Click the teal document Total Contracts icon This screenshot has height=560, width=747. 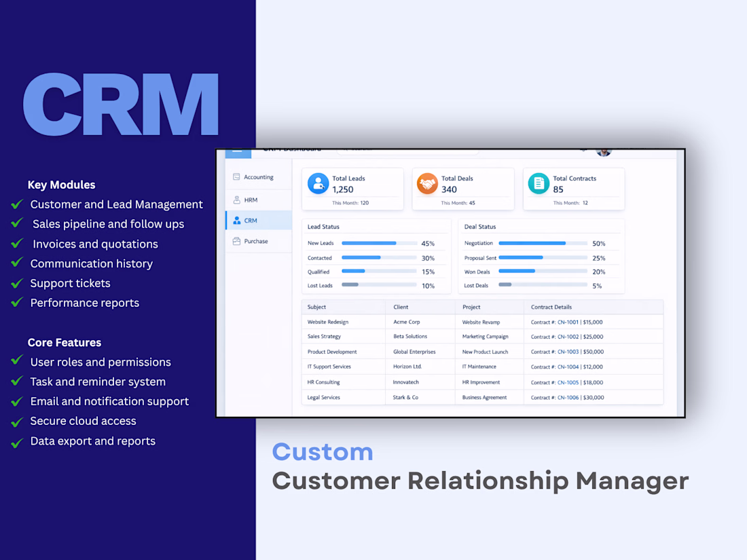coord(539,183)
